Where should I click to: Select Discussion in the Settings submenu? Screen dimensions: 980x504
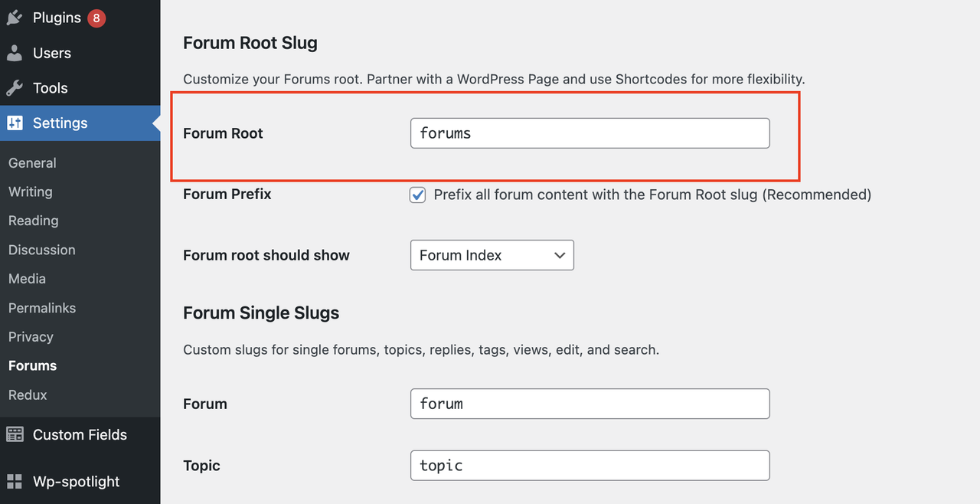tap(42, 250)
